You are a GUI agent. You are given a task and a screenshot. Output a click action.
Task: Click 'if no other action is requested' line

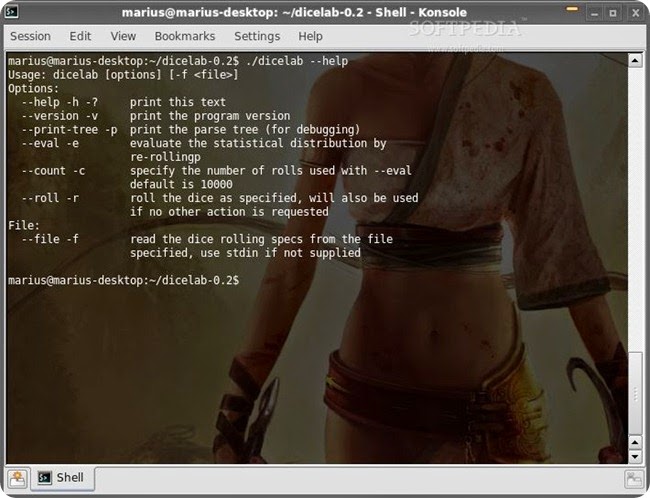coord(229,211)
